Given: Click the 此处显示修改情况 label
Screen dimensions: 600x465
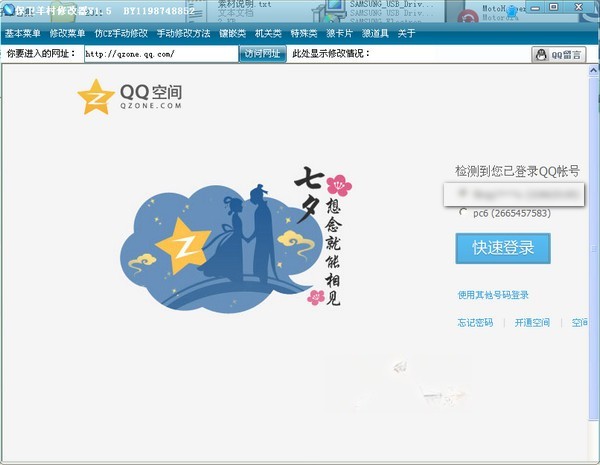Looking at the screenshot, I should click(x=331, y=54).
